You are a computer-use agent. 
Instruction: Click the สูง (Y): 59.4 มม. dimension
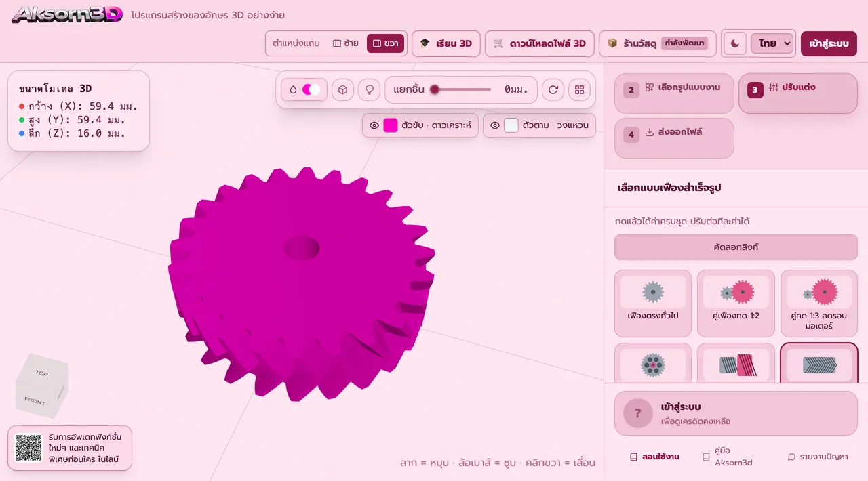73,120
